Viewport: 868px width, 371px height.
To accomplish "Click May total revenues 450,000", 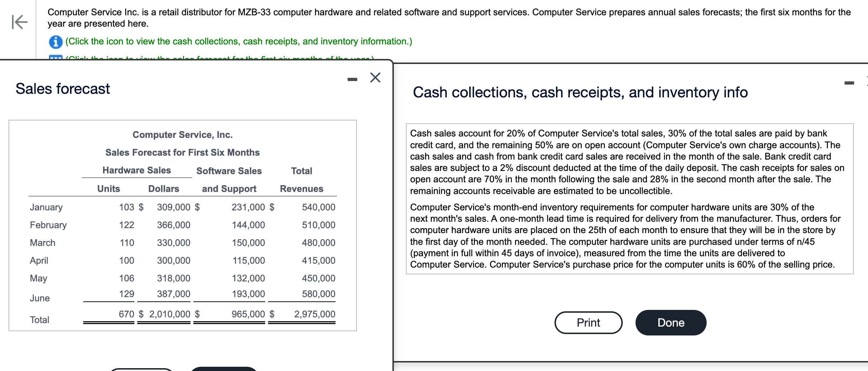I will 319,278.
